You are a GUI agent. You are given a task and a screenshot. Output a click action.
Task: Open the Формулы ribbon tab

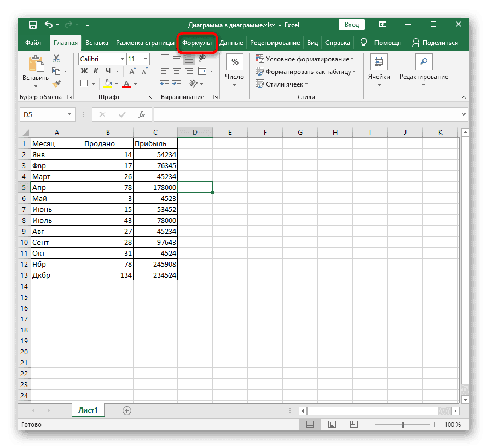click(x=197, y=43)
